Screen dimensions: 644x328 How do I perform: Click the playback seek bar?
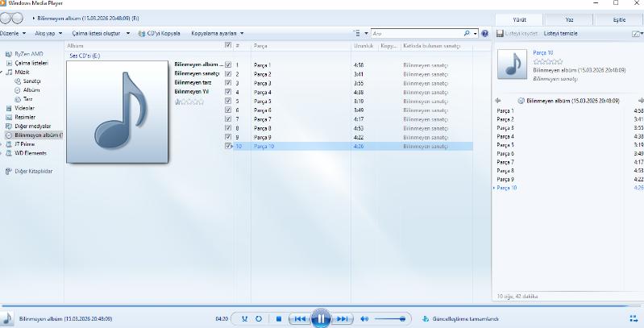(x=322, y=305)
